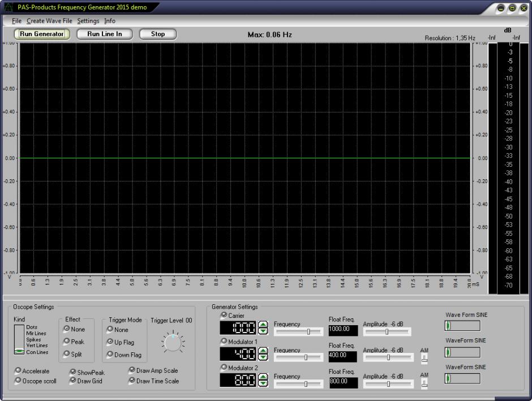Image resolution: width=532 pixels, height=401 pixels.
Task: Click the Modulator 1 Frequency slider
Action: pos(299,357)
